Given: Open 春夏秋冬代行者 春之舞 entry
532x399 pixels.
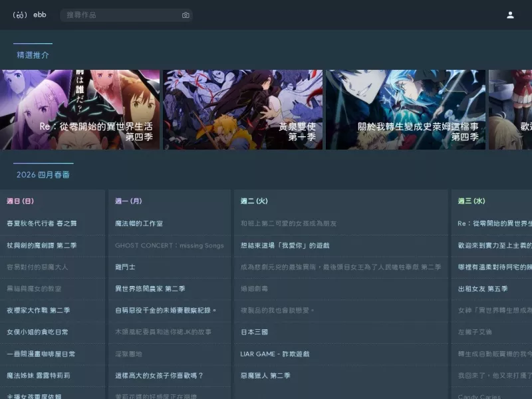Looking at the screenshot, I should pyautogui.click(x=42, y=223).
